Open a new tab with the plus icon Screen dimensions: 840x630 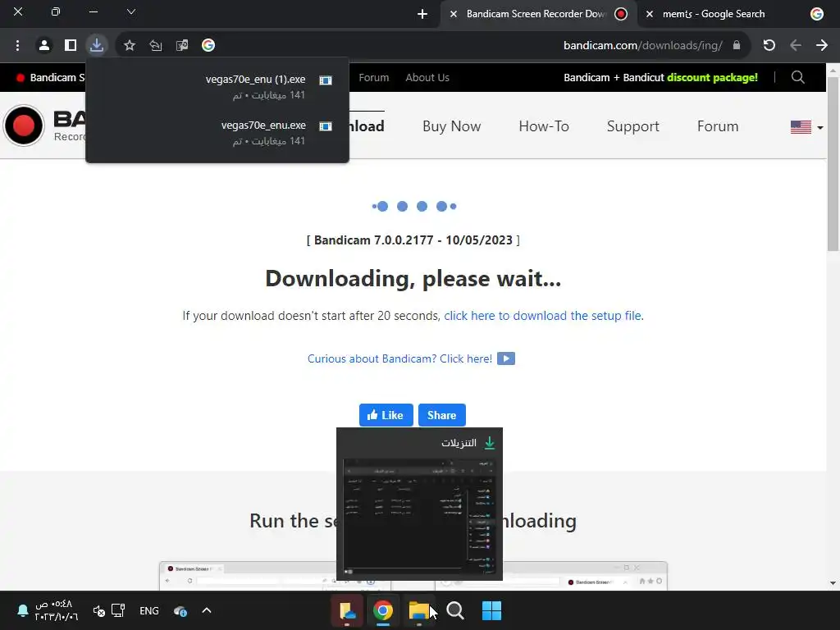tap(422, 14)
